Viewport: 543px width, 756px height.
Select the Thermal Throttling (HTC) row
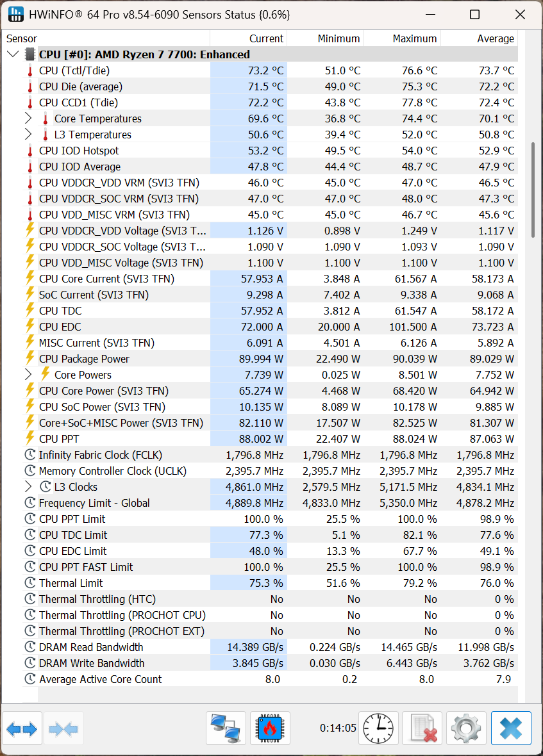270,599
